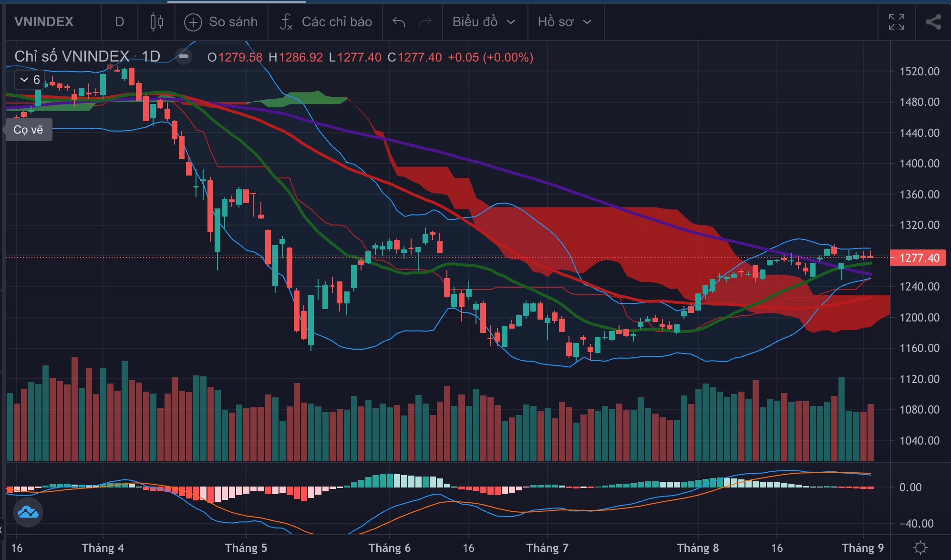Click the 1277.40 current price label
Image resolution: width=951 pixels, height=560 pixels.
pyautogui.click(x=919, y=258)
